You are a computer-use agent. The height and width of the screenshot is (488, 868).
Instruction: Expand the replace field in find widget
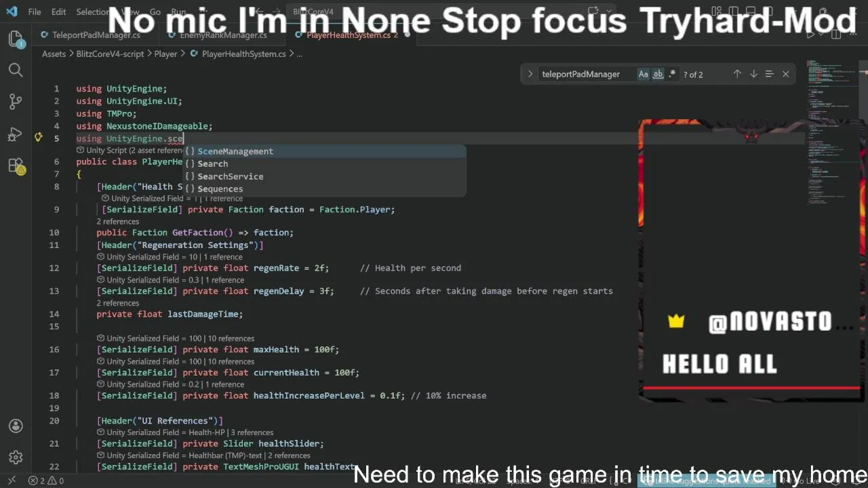pyautogui.click(x=530, y=74)
